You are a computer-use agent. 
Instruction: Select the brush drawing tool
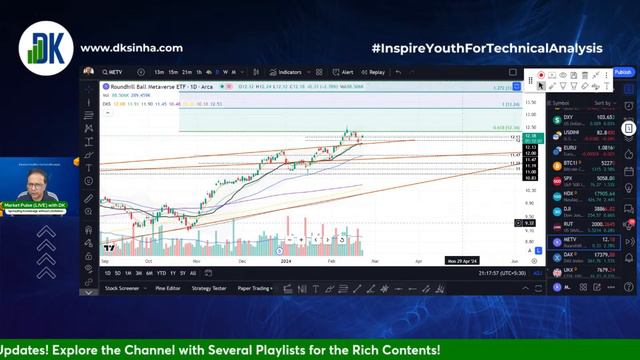point(89,155)
